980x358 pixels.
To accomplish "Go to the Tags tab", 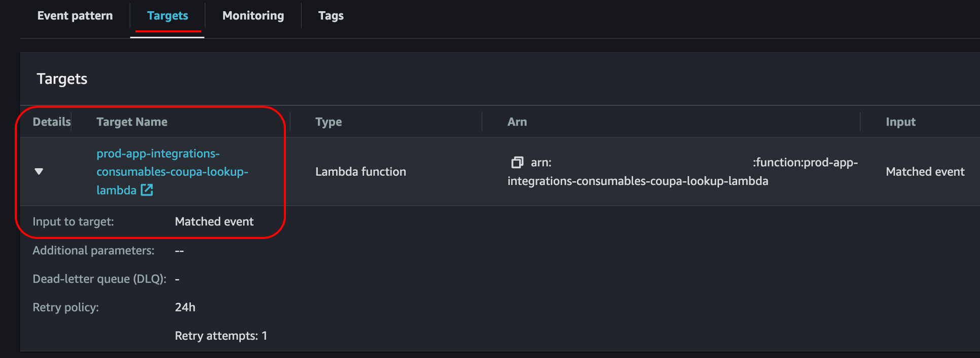I will 331,16.
